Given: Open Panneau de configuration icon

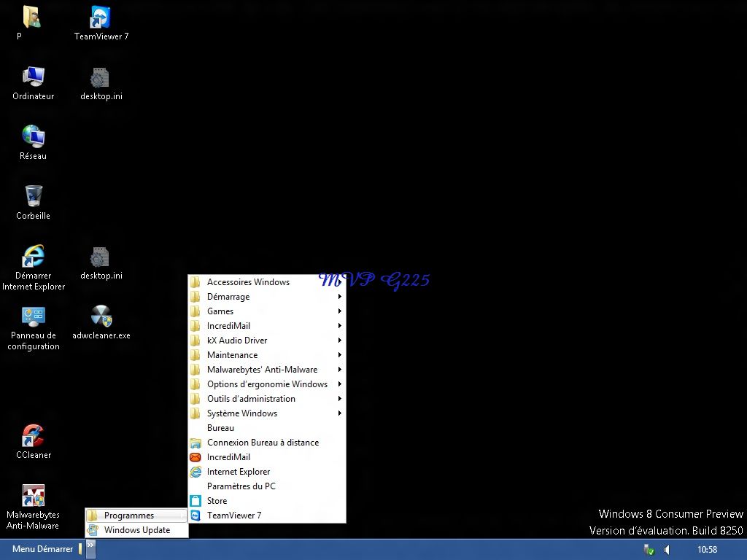Looking at the screenshot, I should tap(33, 317).
